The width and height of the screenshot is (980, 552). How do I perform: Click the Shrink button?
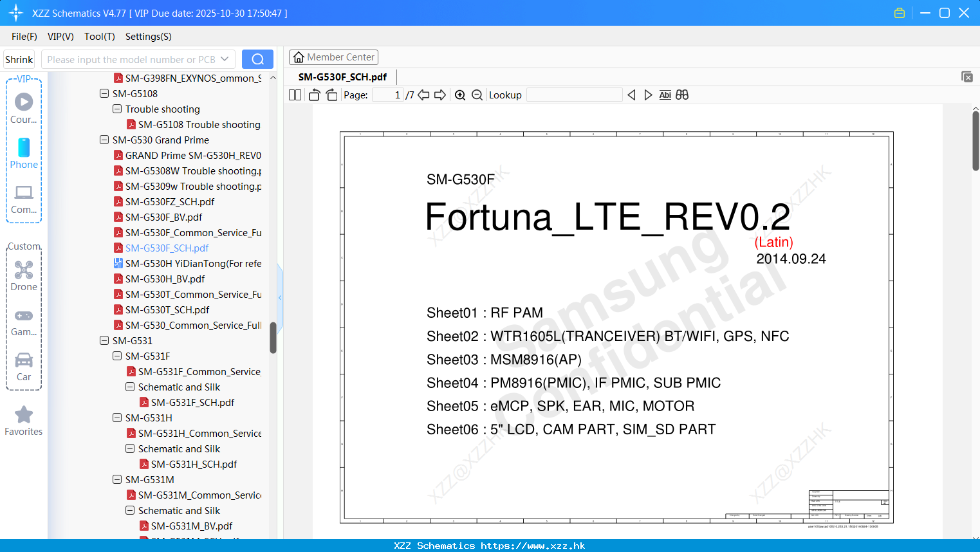19,59
